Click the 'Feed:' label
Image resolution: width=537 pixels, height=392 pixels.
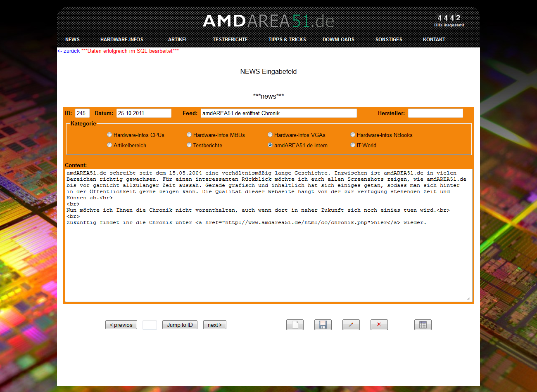(190, 113)
